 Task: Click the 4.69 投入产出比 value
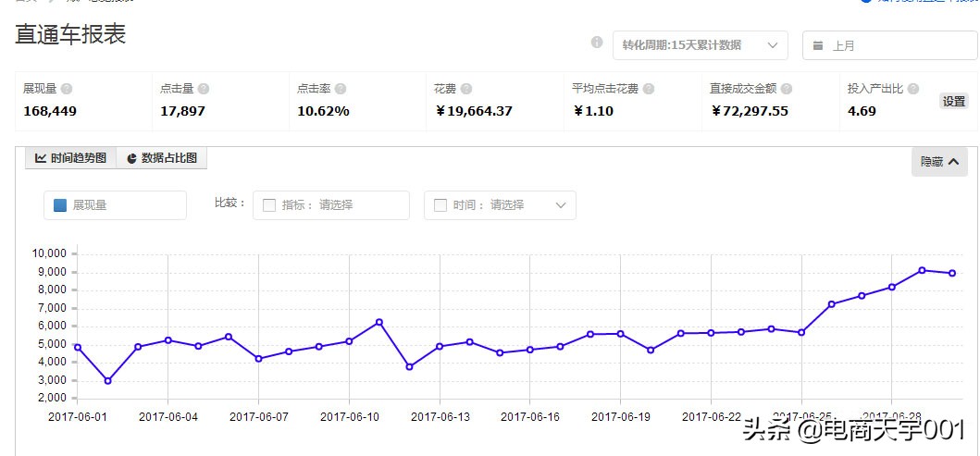tap(862, 112)
